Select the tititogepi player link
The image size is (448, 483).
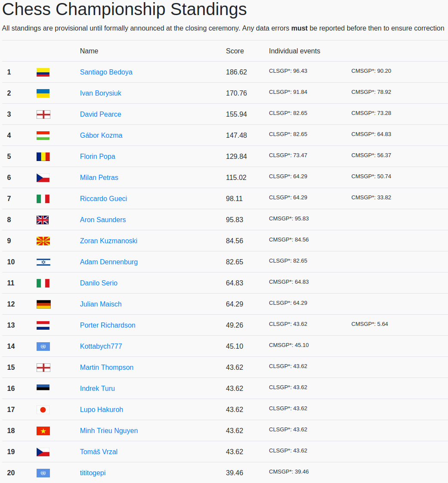[93, 473]
